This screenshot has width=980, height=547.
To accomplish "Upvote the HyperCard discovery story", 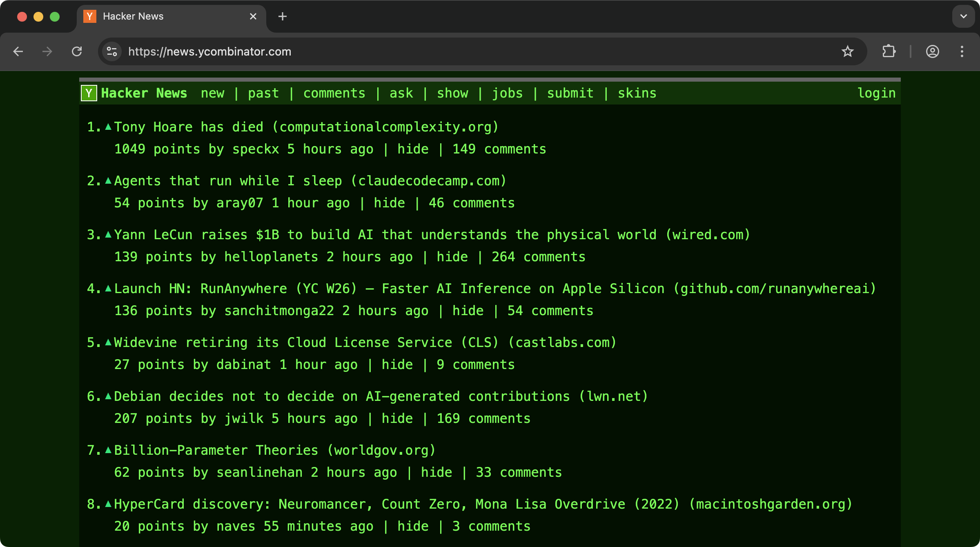I will [x=108, y=504].
